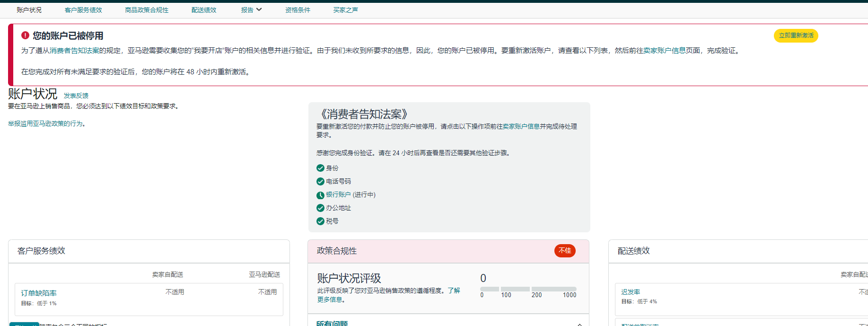868x326 pixels.
Task: Click the 亚马逊配送 column header
Action: point(264,274)
